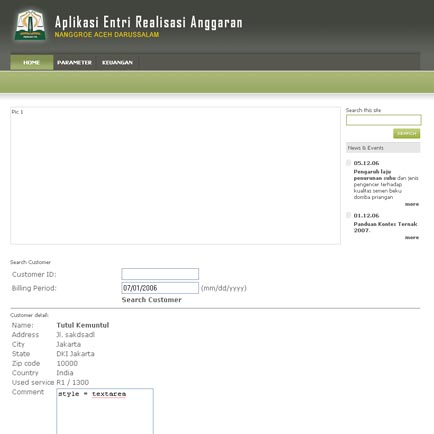The image size is (434, 434).
Task: Click the Aceh emblem logo in header
Action: pos(30,25)
